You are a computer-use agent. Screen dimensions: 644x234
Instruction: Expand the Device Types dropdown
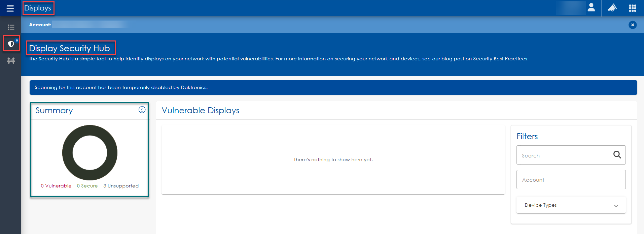571,205
